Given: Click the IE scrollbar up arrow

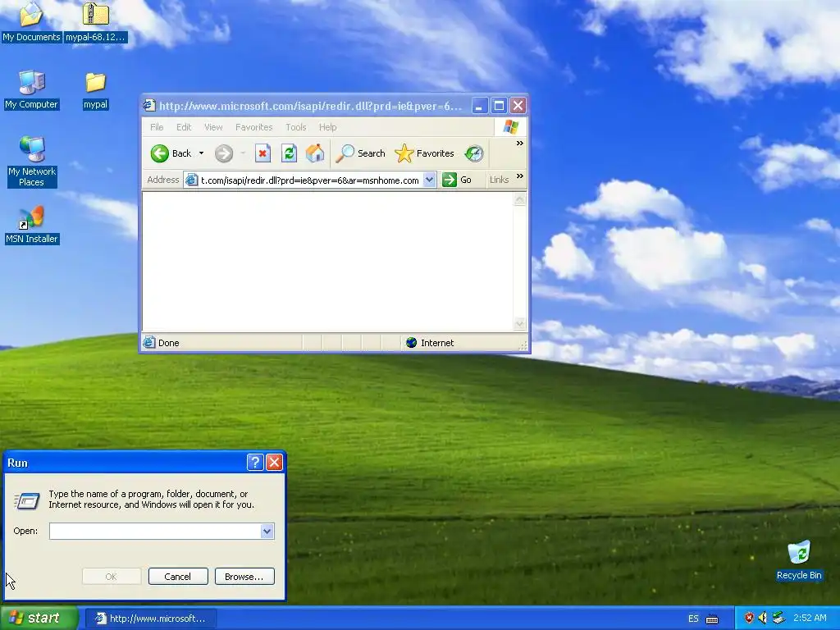Looking at the screenshot, I should pyautogui.click(x=519, y=200).
